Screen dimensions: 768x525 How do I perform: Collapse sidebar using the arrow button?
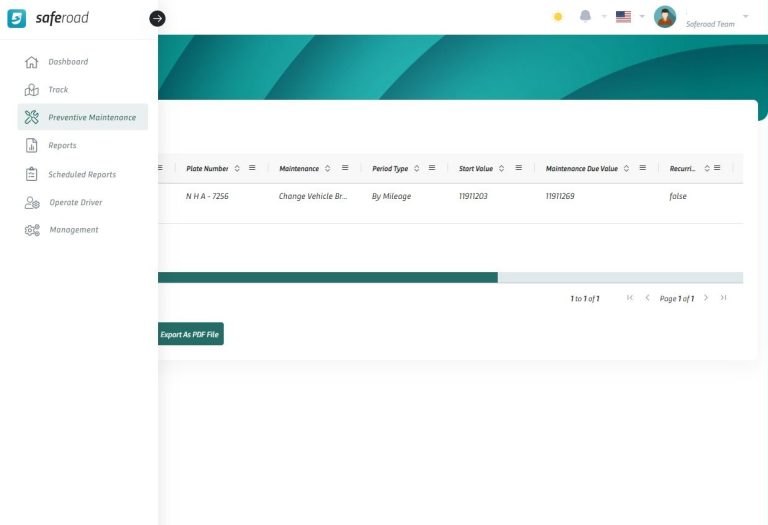tap(157, 18)
